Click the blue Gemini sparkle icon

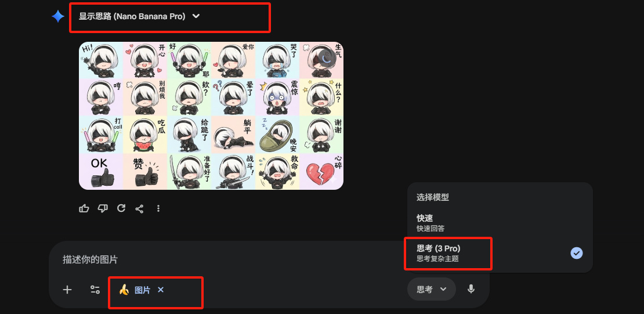pyautogui.click(x=58, y=16)
